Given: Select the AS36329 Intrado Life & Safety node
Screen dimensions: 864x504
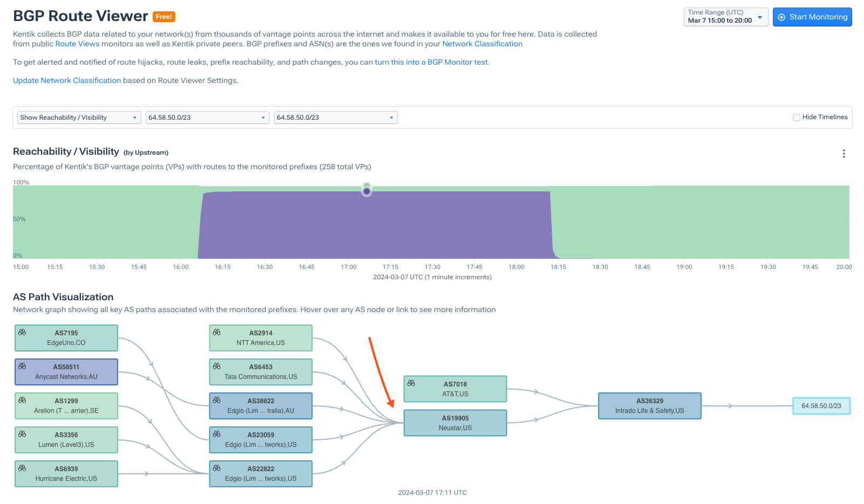Looking at the screenshot, I should click(650, 406).
